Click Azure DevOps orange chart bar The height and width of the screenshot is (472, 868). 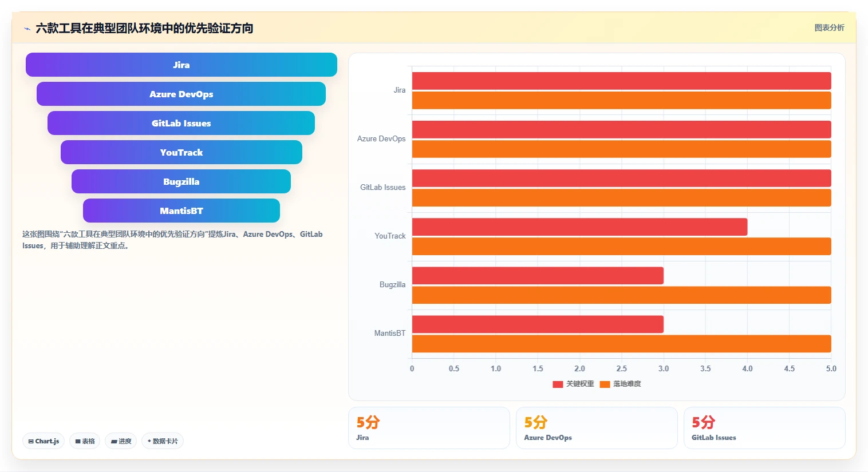[621, 149]
